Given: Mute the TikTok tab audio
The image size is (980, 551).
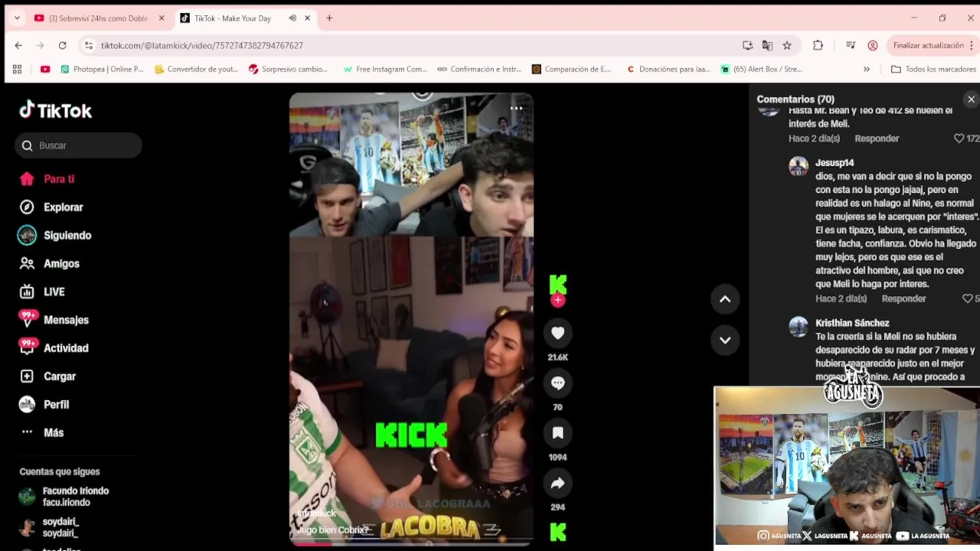Looking at the screenshot, I should (292, 18).
